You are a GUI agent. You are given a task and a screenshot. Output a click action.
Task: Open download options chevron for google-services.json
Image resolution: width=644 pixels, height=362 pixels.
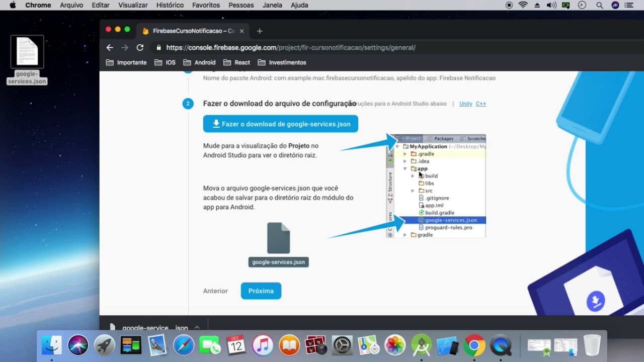(x=197, y=327)
